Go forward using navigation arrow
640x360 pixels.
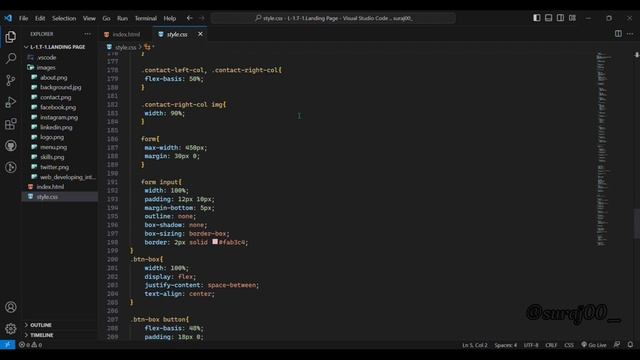click(x=202, y=18)
